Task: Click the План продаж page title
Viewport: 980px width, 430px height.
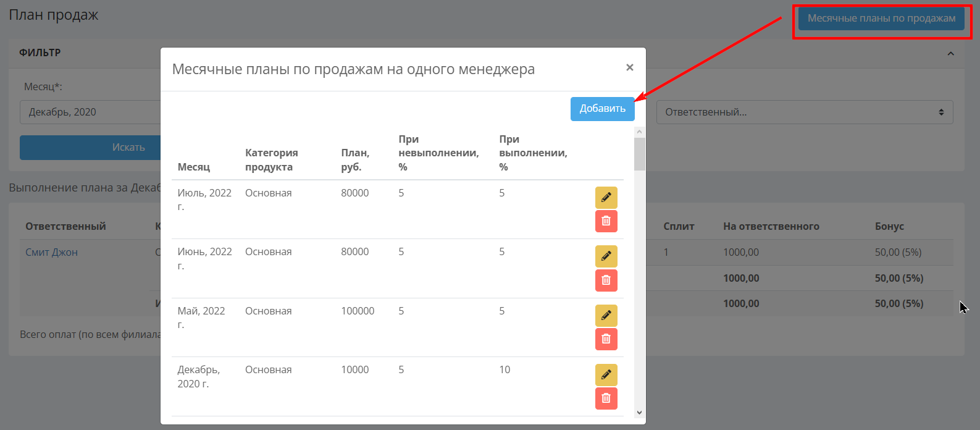Action: click(54, 15)
